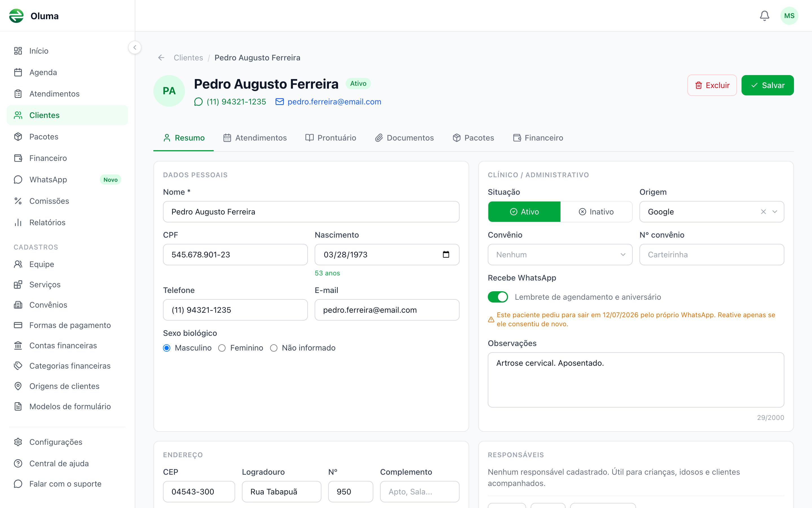Image resolution: width=812 pixels, height=508 pixels.
Task: Switch to the Resumo tab
Action: click(184, 138)
